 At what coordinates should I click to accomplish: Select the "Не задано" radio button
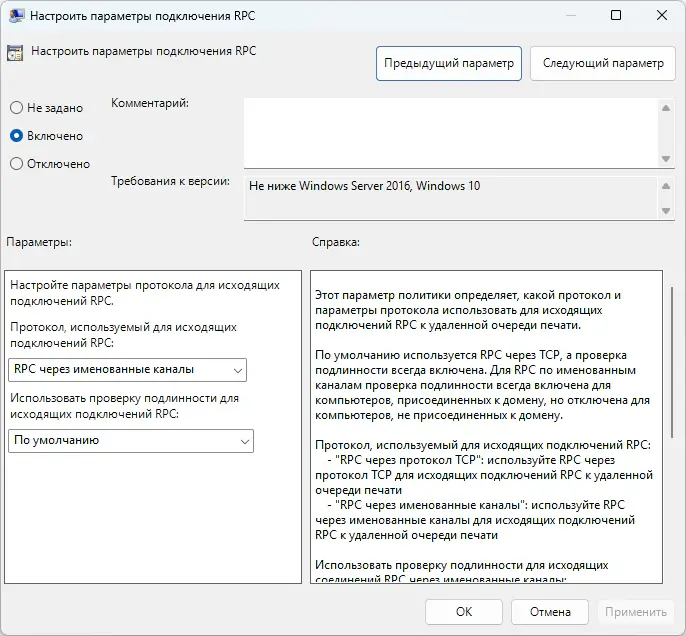(x=16, y=108)
